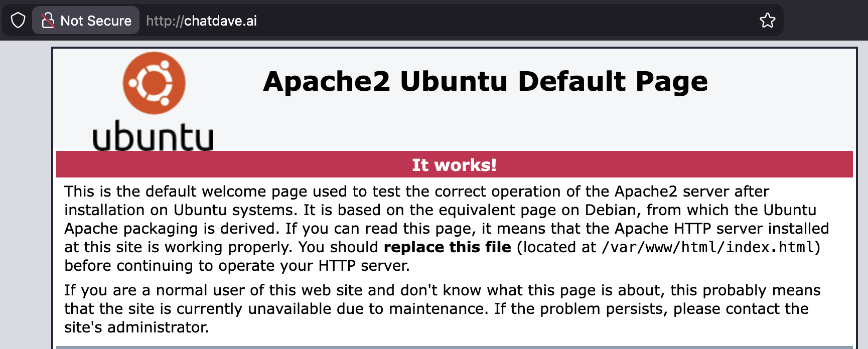Screen dimensions: 868x349
Task: Click 'before continuing to operate your HTTP server.'
Action: [x=237, y=266]
